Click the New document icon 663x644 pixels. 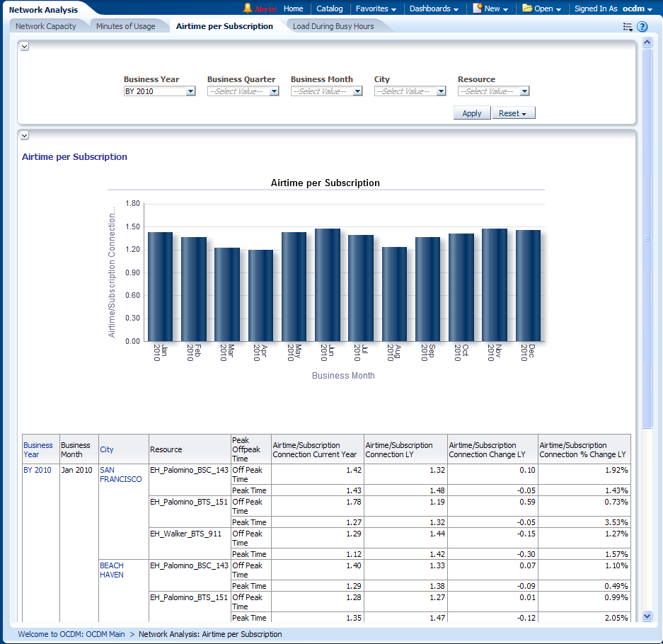[478, 8]
